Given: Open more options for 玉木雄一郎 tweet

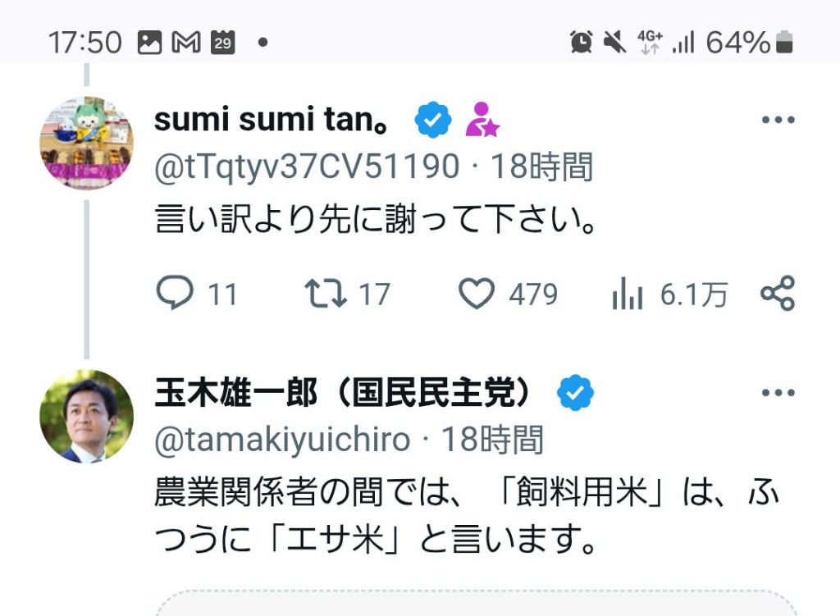Looking at the screenshot, I should (778, 393).
